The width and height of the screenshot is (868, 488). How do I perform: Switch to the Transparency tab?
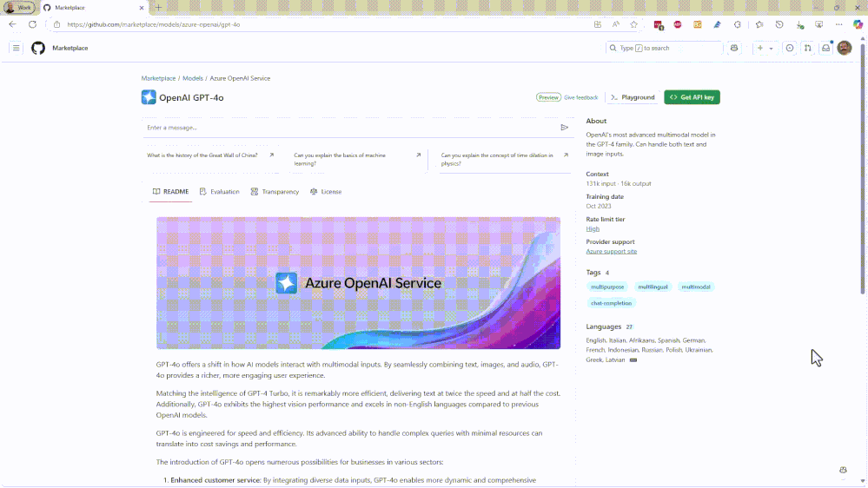coord(275,191)
